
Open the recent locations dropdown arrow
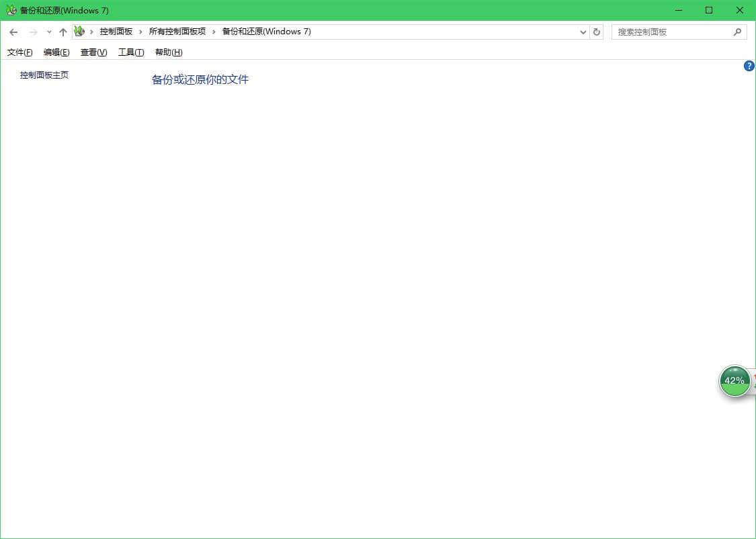point(49,32)
